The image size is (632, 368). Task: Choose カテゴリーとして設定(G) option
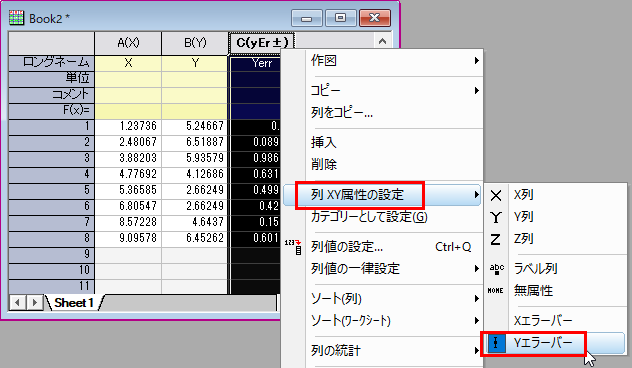click(369, 217)
